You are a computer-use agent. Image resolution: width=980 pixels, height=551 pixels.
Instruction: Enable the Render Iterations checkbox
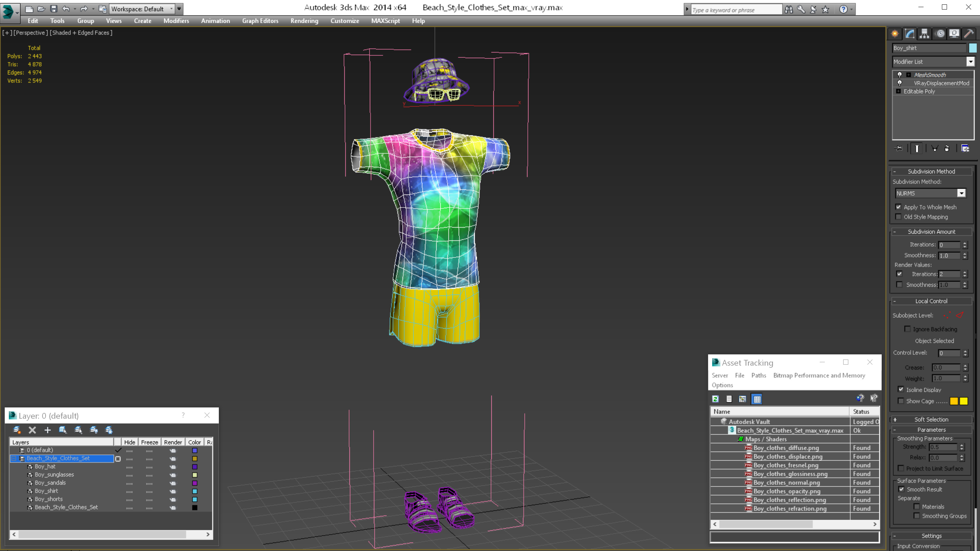(x=899, y=274)
